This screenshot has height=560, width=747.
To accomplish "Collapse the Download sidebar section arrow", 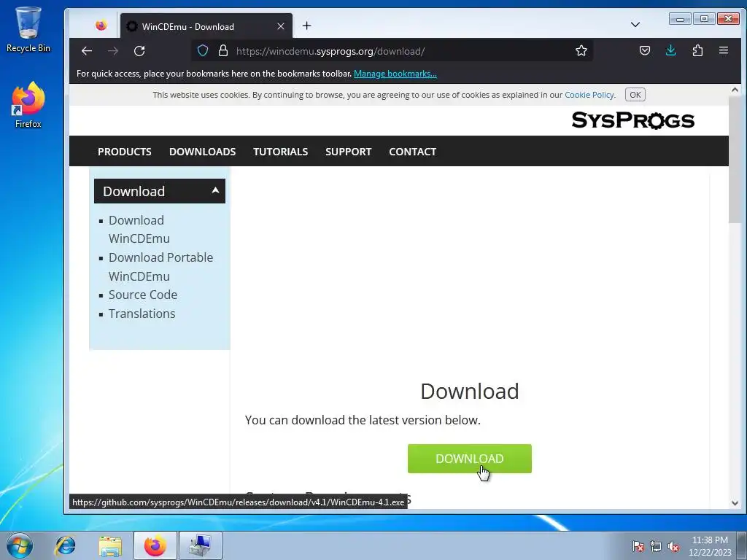I will click(215, 190).
